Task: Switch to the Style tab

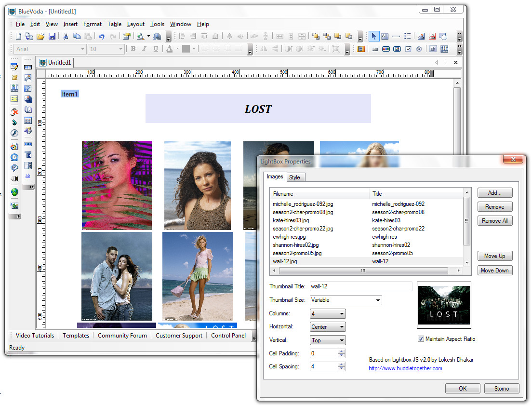Action: click(294, 177)
